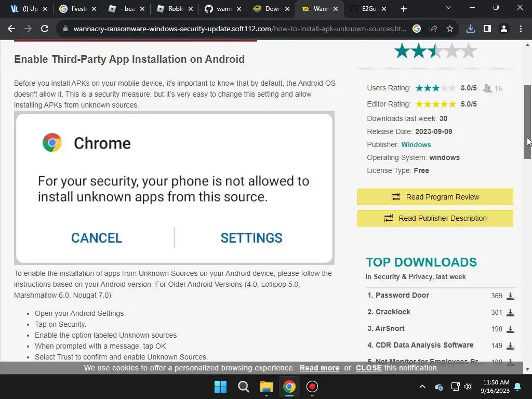Viewport: 532px width, 399px height.
Task: Click the Google icon in the address bar
Action: point(417,29)
